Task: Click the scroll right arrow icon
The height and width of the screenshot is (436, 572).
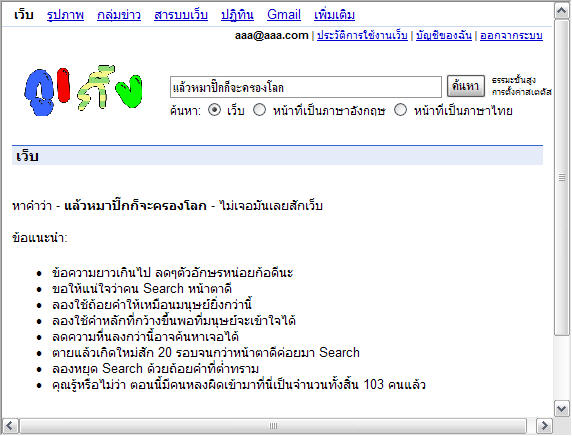Action: [544, 426]
